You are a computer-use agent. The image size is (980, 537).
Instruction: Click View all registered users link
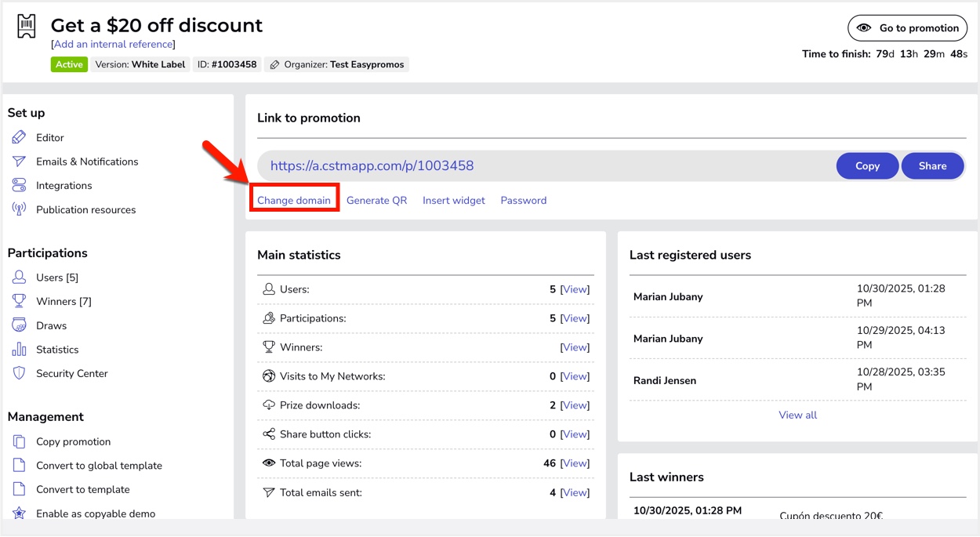point(797,415)
